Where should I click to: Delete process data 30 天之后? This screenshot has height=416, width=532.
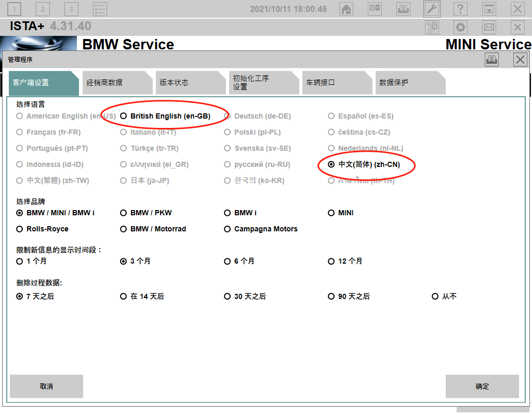tap(245, 296)
